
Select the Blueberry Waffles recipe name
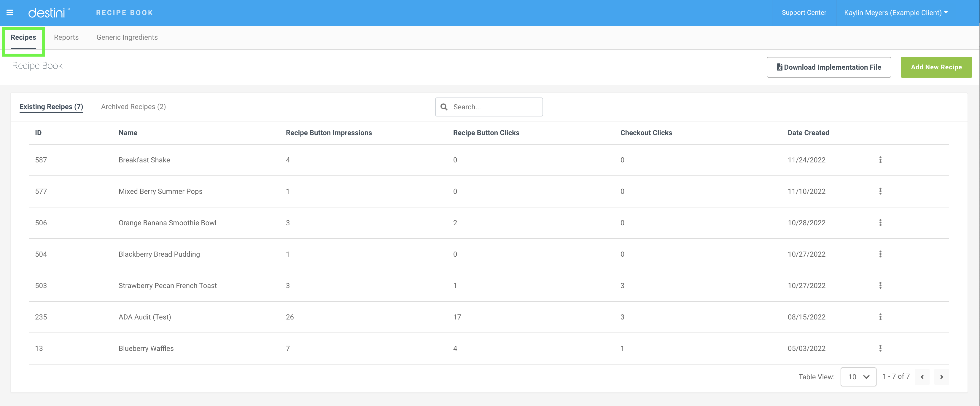(146, 348)
